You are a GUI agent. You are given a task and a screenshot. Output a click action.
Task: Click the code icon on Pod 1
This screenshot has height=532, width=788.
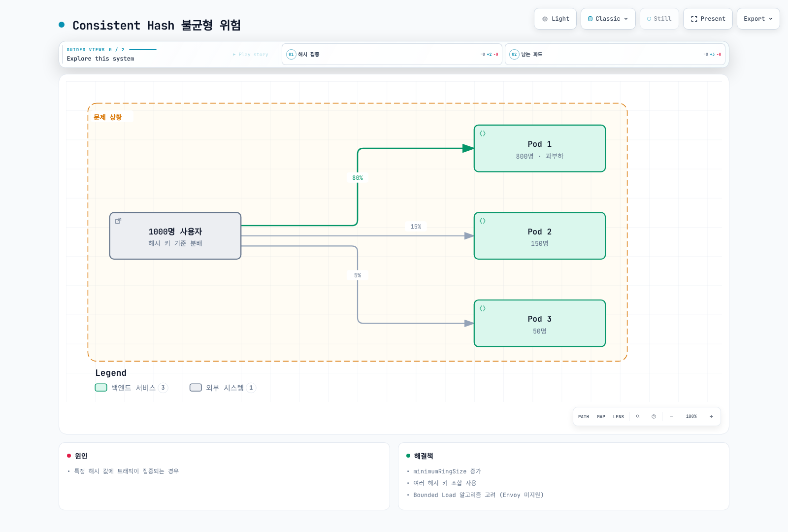(483, 133)
